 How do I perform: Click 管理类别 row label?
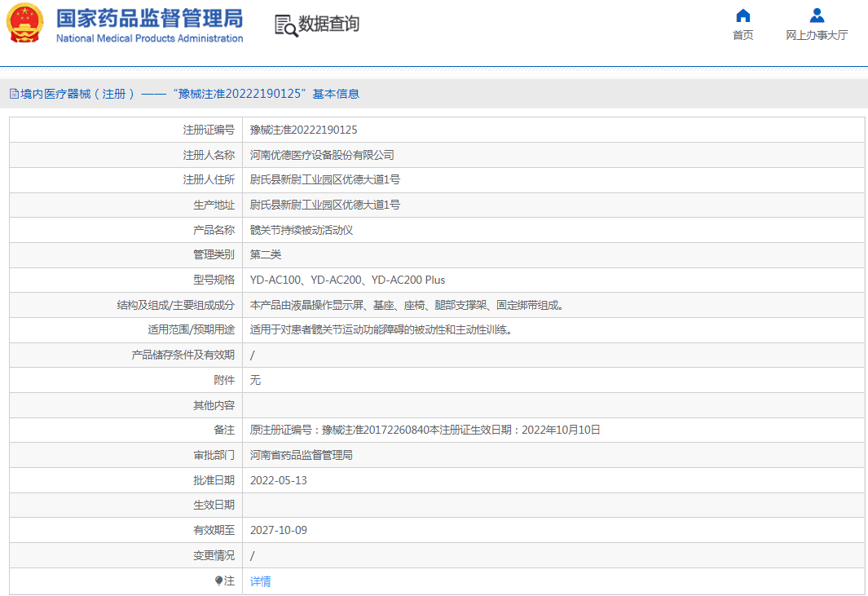214,255
